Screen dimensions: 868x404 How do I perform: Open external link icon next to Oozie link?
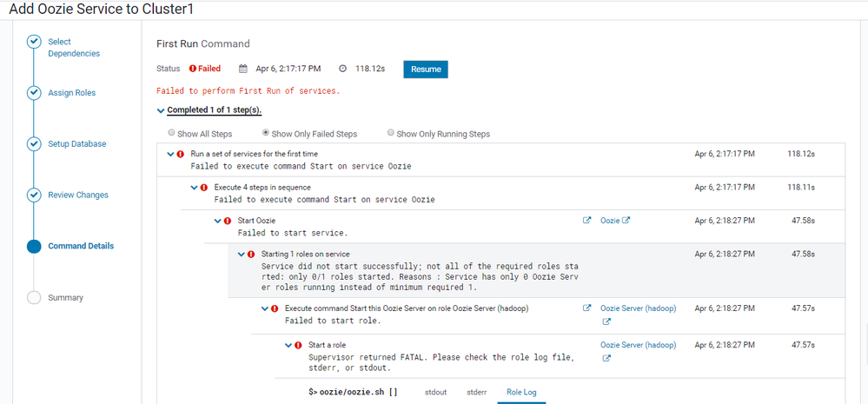[x=626, y=220]
